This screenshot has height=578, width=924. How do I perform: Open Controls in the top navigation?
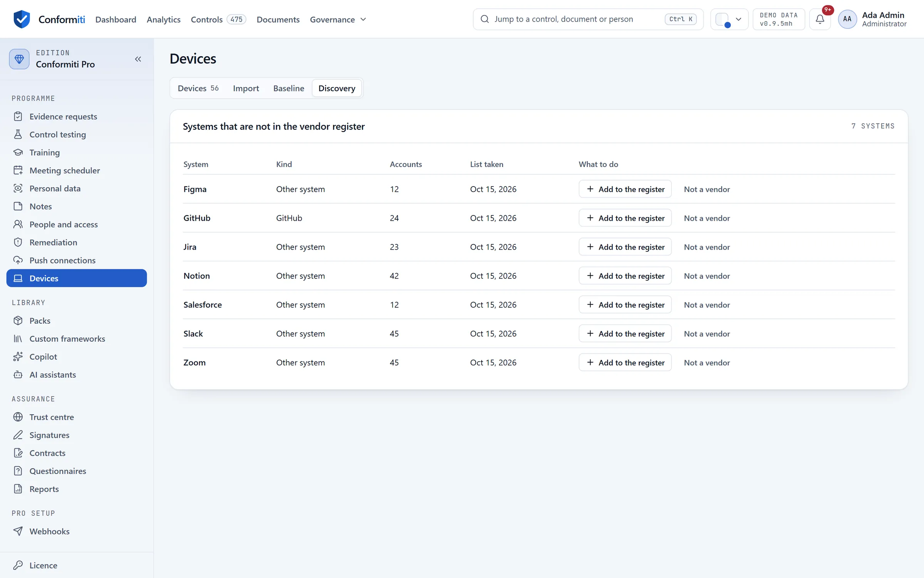point(218,19)
